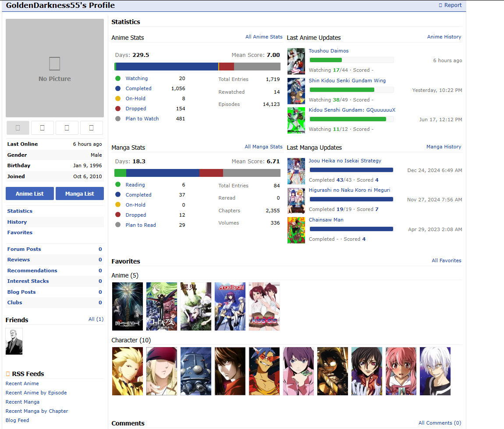This screenshot has width=504, height=429.
Task: Open Higurashi no Naku Koro ni Meguri link
Action: point(349,190)
